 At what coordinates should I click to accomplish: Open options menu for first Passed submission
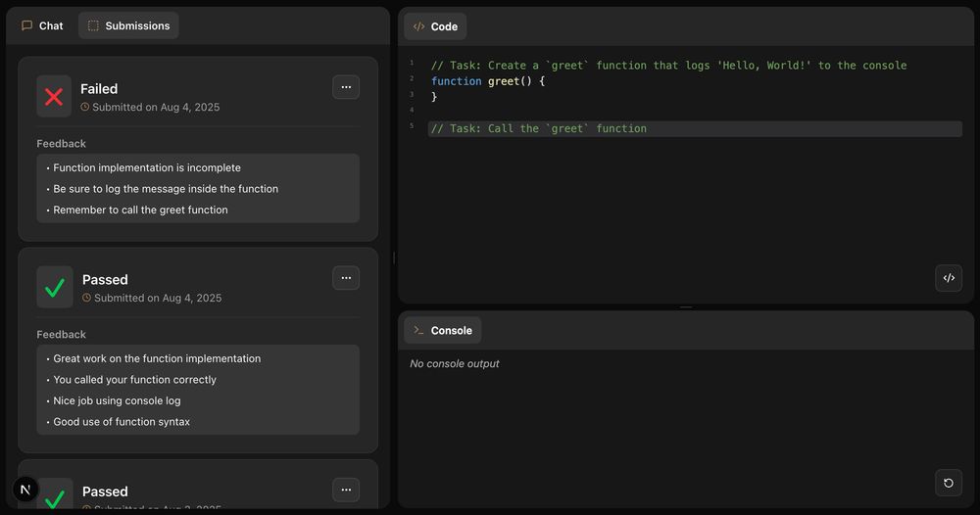[346, 278]
